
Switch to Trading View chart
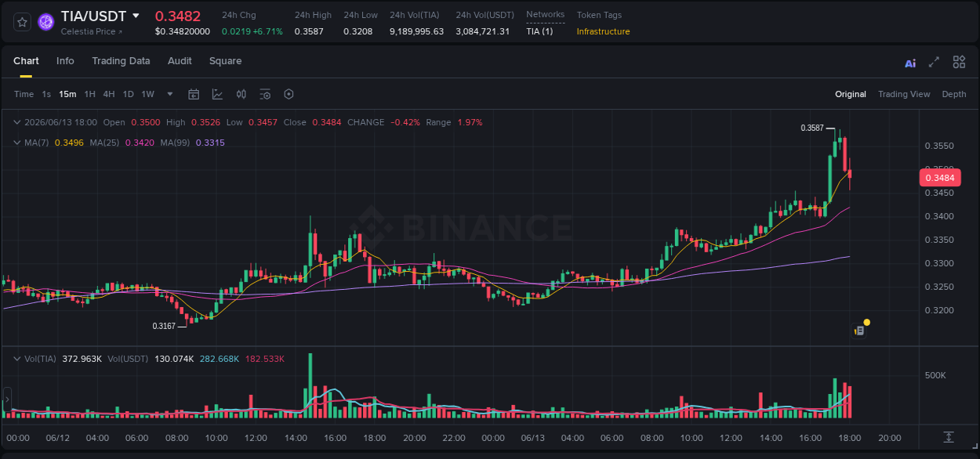tap(904, 94)
